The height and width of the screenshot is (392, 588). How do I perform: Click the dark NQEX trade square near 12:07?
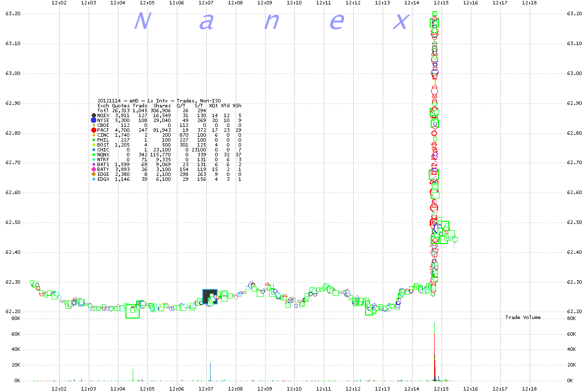coord(210,296)
